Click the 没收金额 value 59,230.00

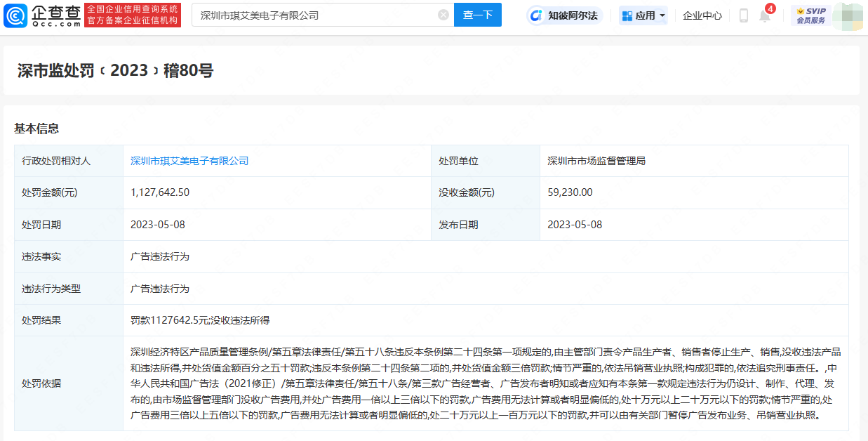coord(570,192)
